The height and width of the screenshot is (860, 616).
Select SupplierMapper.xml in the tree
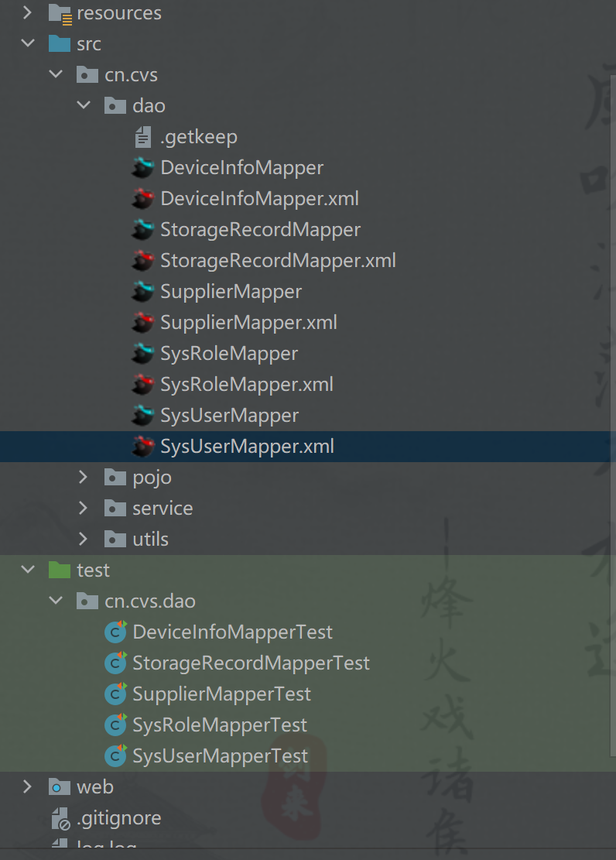click(x=248, y=323)
